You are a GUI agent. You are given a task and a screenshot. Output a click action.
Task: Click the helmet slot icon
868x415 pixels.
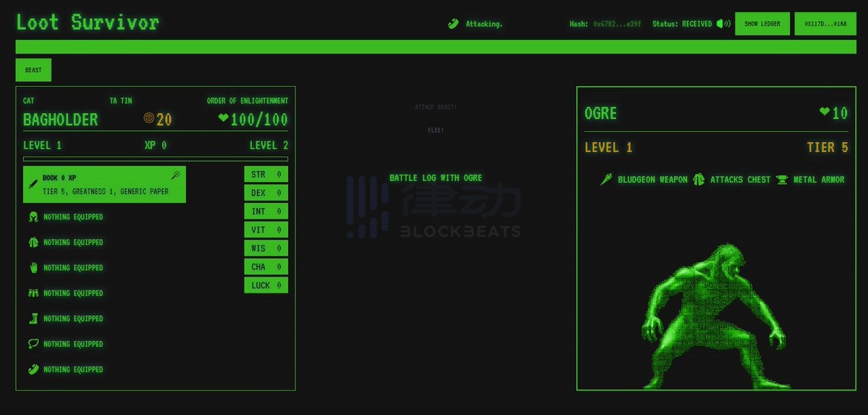coord(33,217)
